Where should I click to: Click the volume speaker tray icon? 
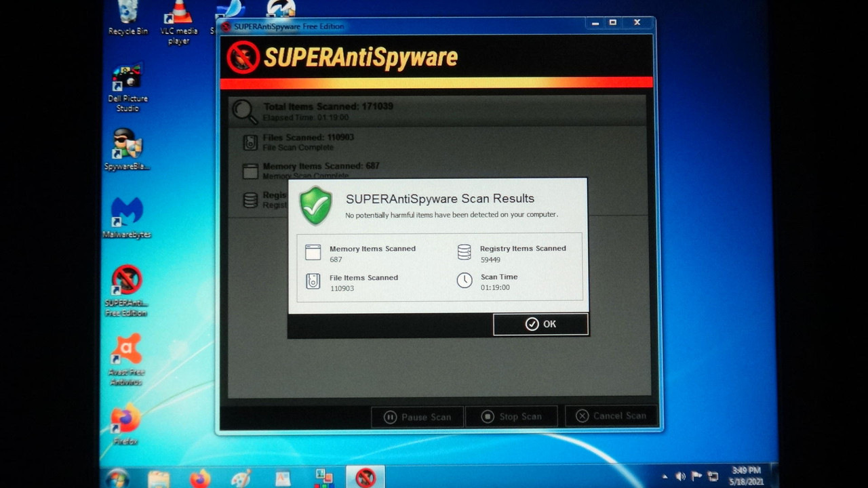[680, 476]
